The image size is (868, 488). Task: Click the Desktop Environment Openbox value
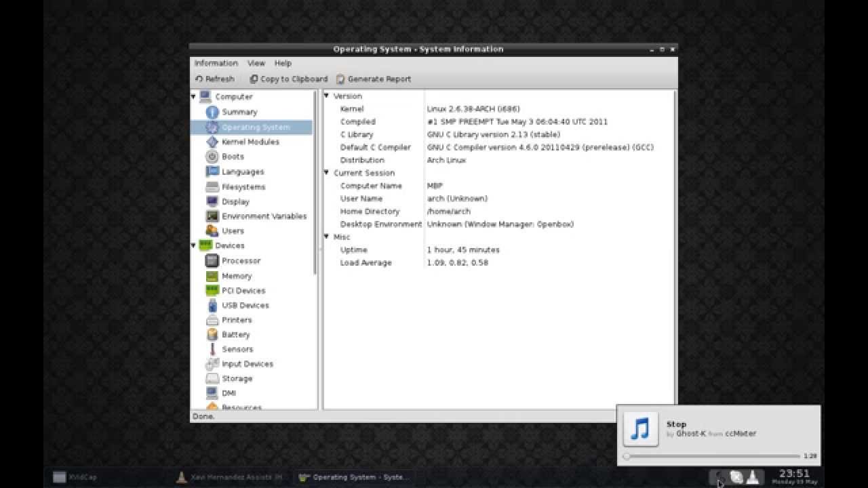[x=500, y=224]
